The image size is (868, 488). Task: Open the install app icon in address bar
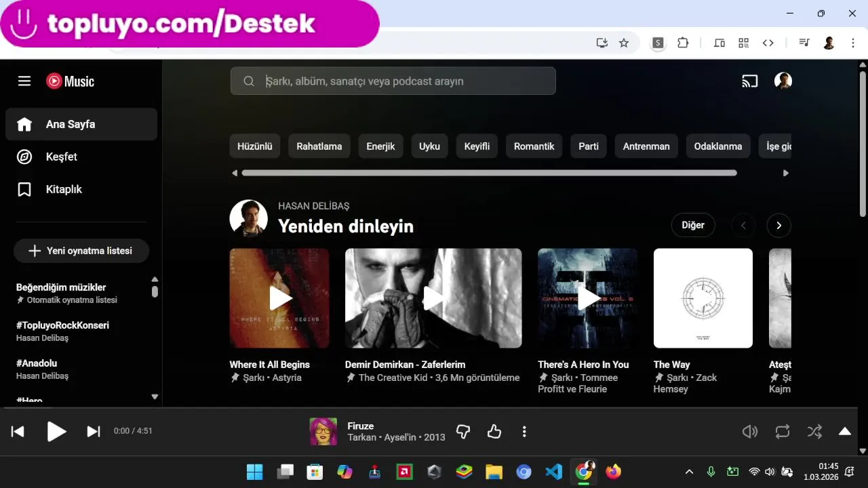[601, 43]
